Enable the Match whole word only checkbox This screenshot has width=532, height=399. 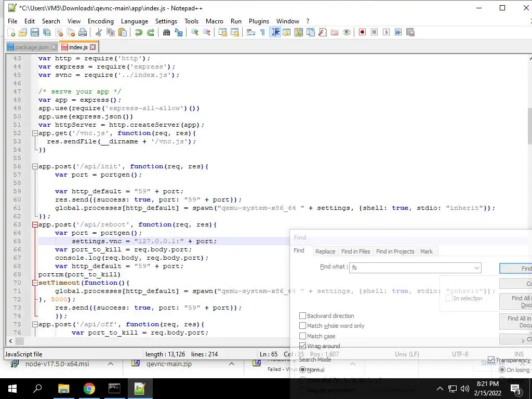[303, 326]
